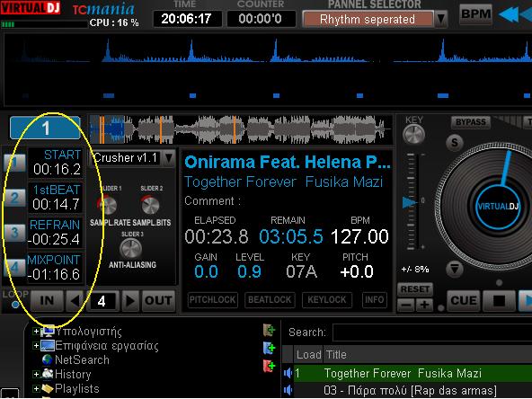Image resolution: width=532 pixels, height=399 pixels.
Task: Toggle the BYPASS button
Action: click(471, 122)
